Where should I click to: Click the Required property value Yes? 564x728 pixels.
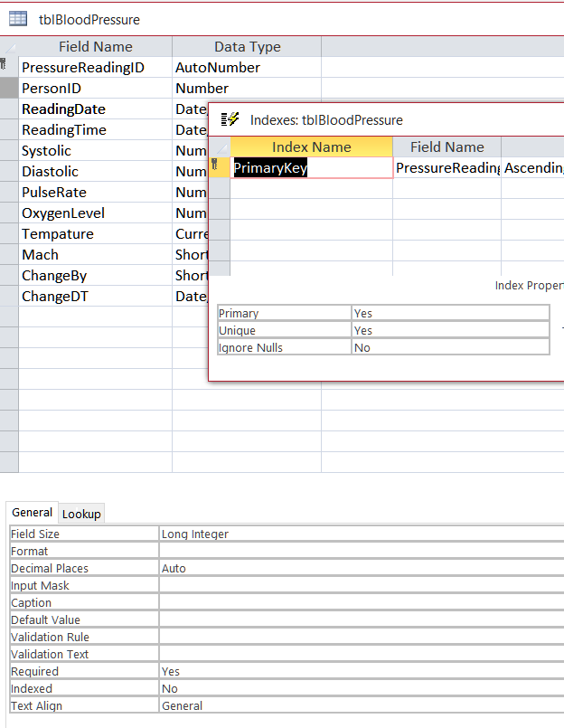pyautogui.click(x=362, y=671)
